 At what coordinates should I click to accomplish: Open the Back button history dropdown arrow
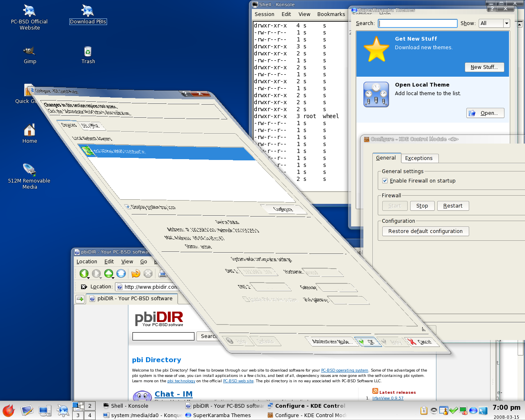pos(88,278)
